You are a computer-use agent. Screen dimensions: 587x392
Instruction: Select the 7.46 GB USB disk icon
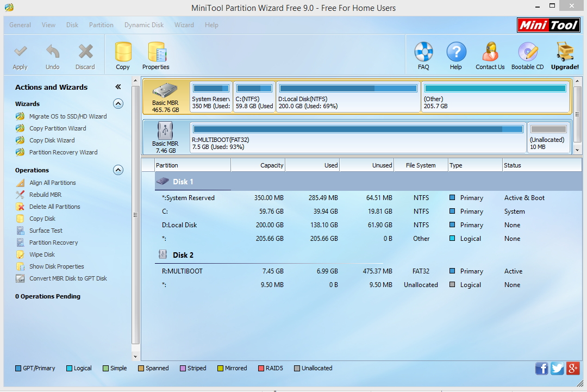[165, 130]
